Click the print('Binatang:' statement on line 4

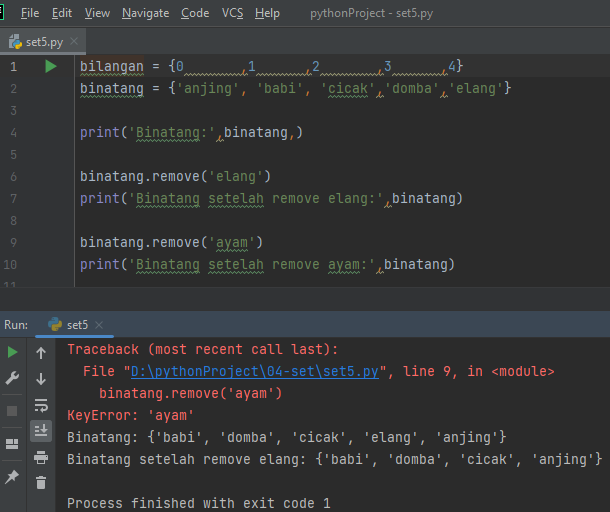point(191,133)
